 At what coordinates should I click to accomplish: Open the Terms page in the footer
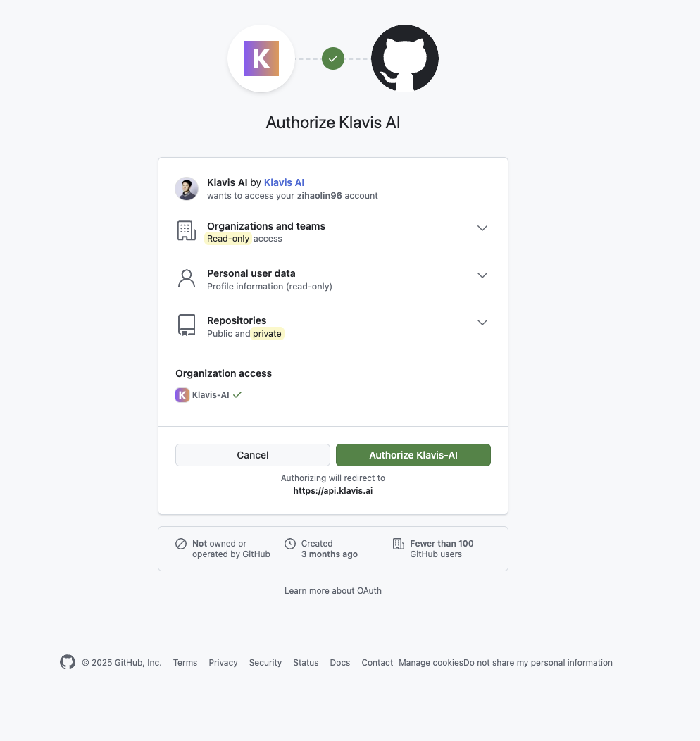point(185,662)
